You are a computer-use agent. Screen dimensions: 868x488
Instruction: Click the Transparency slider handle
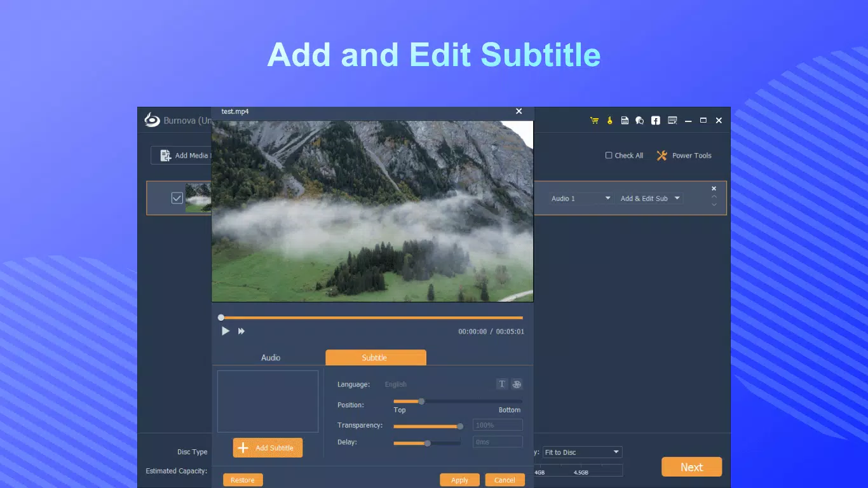[460, 426]
